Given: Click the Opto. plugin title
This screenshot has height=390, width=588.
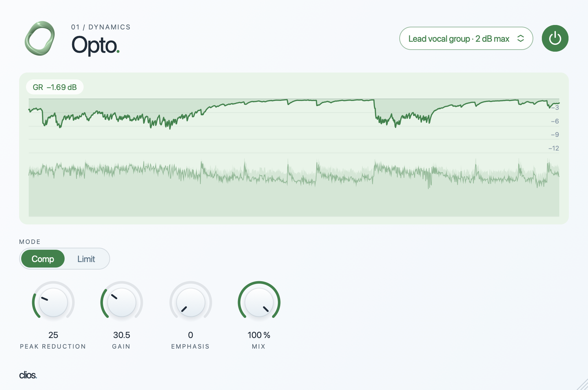Looking at the screenshot, I should tap(95, 45).
